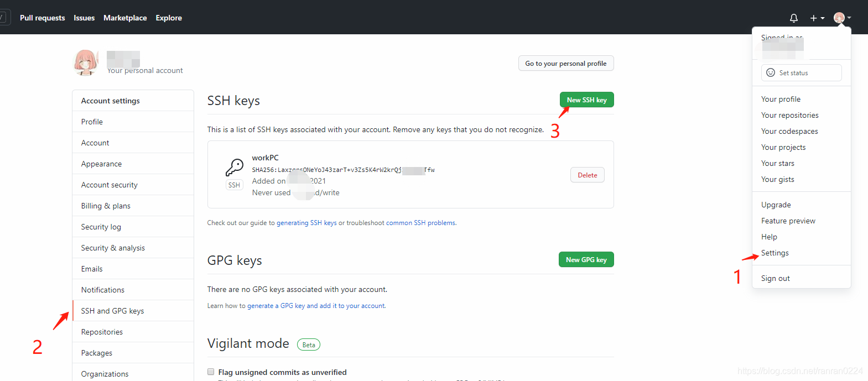Screen dimensions: 868x381
Task: Select Packages in the settings sidebar
Action: pyautogui.click(x=133, y=353)
